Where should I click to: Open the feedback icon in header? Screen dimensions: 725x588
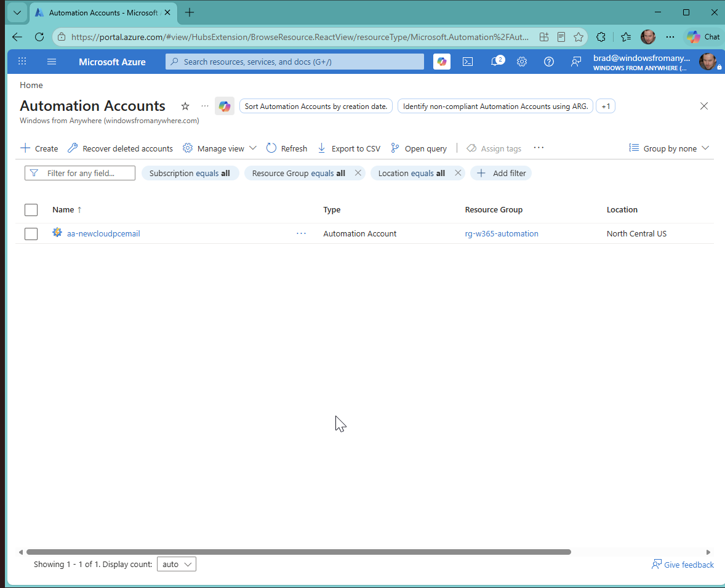tap(575, 62)
